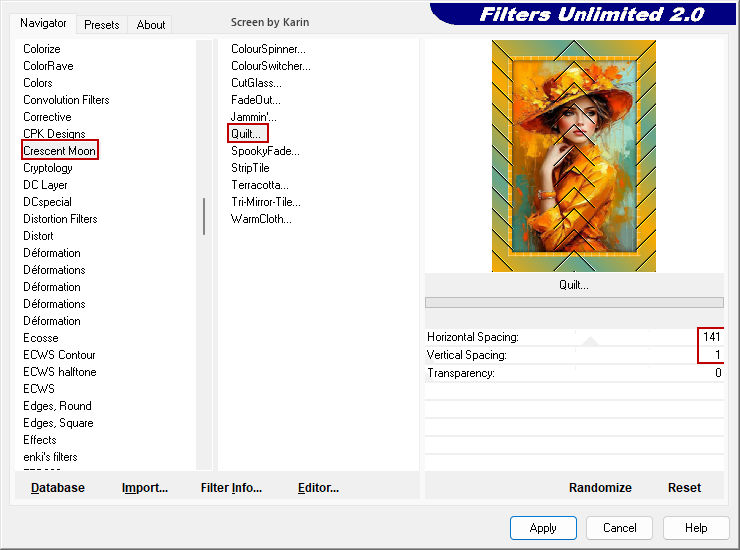Image resolution: width=740 pixels, height=550 pixels.
Task: Switch to the Navigator tab
Action: tap(43, 23)
